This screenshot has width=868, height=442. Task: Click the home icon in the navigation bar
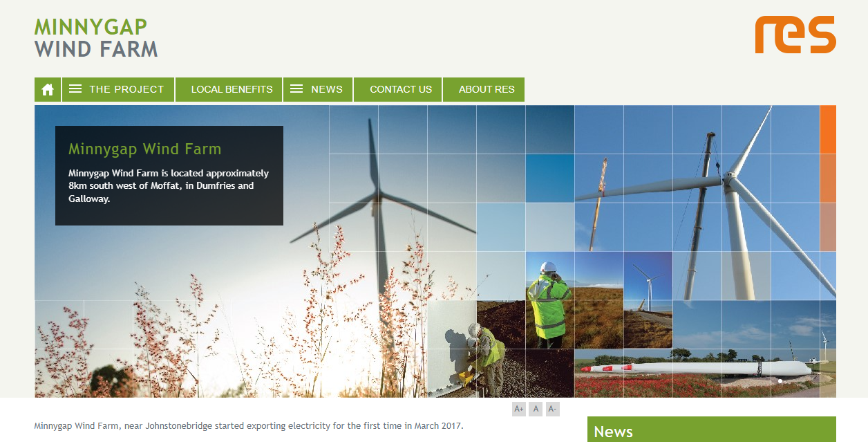coord(47,89)
